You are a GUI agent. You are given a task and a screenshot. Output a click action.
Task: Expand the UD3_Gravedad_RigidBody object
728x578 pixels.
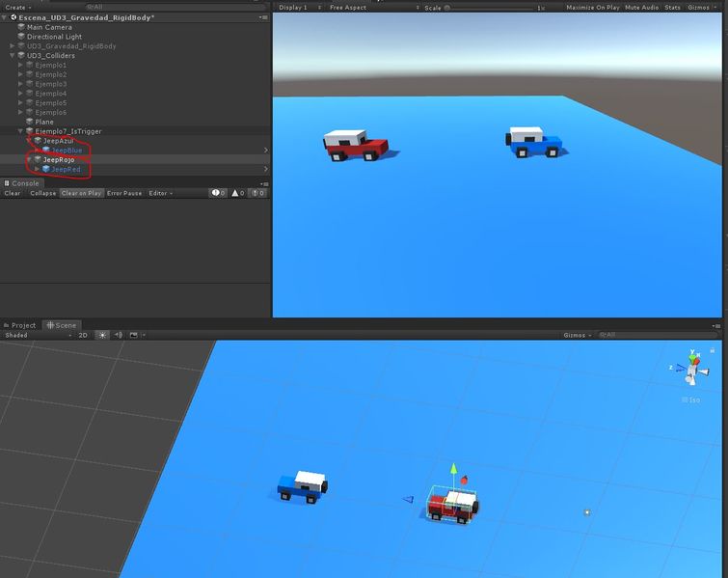coord(13,46)
